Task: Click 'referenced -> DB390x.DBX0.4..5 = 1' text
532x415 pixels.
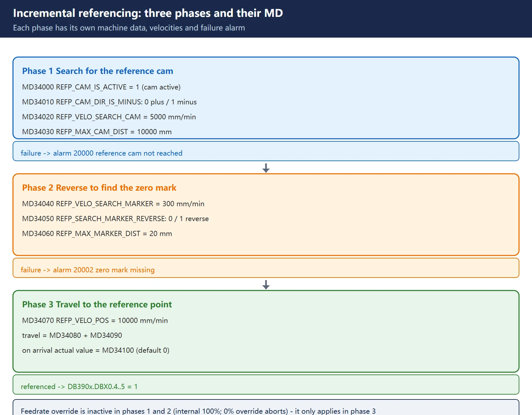Action: pos(79,386)
